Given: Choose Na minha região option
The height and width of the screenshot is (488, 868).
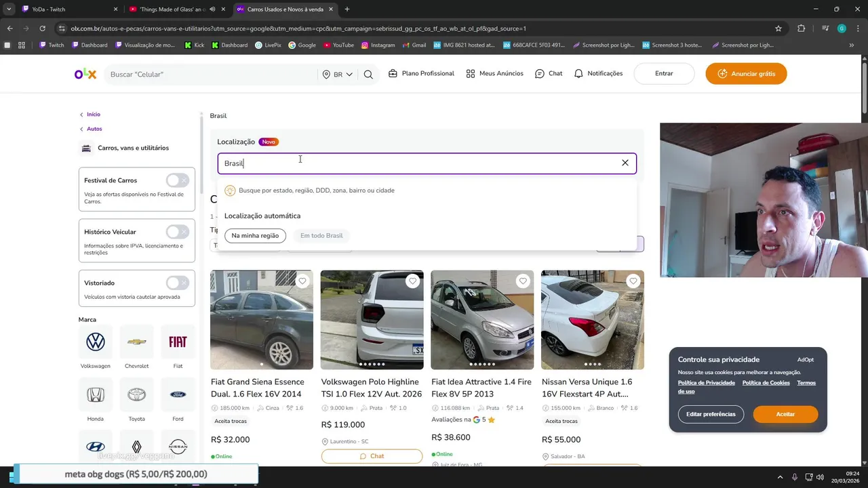Looking at the screenshot, I should [x=255, y=235].
